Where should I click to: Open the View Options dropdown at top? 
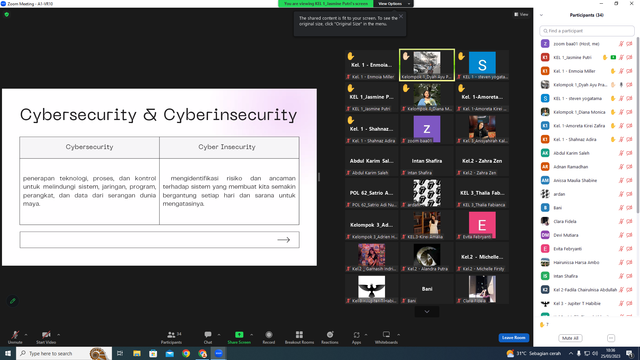tap(393, 4)
